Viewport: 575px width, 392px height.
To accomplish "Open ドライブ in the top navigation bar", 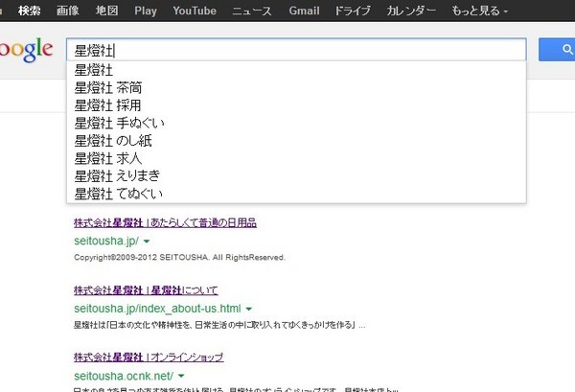I will tap(353, 11).
